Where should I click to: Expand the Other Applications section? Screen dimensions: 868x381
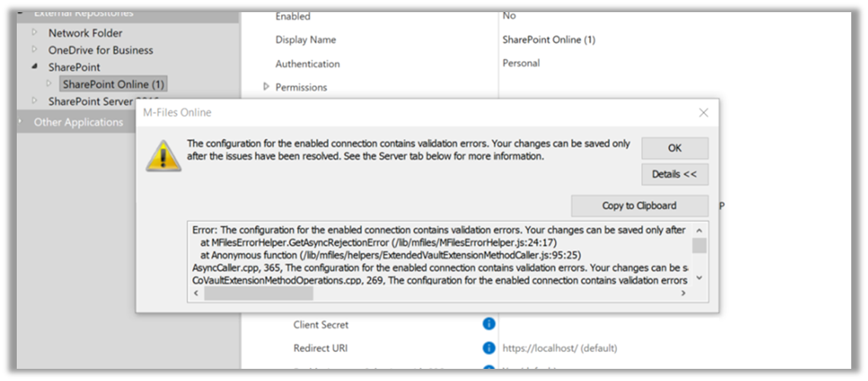(x=21, y=122)
